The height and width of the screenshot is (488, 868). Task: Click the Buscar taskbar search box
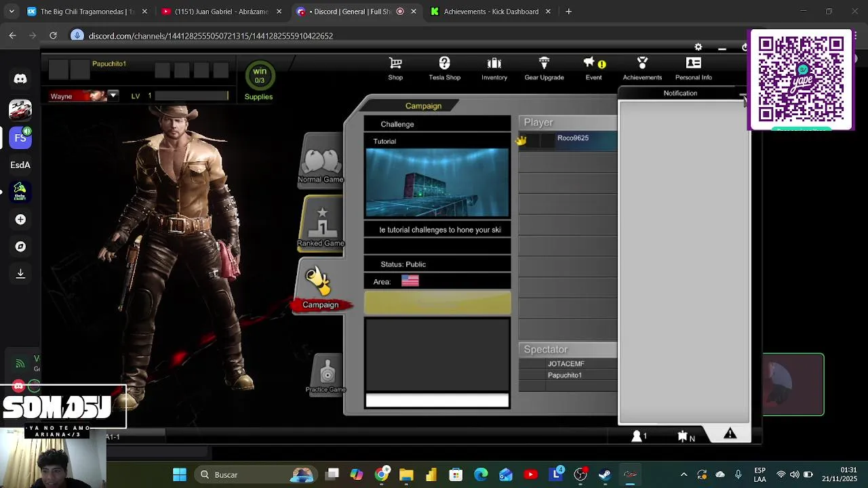(257, 474)
